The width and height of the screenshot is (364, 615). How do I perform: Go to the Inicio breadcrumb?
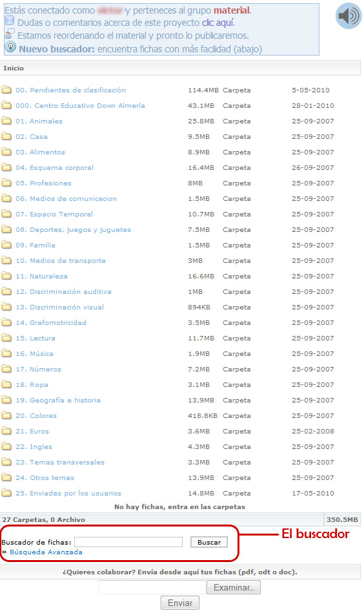pos(14,68)
